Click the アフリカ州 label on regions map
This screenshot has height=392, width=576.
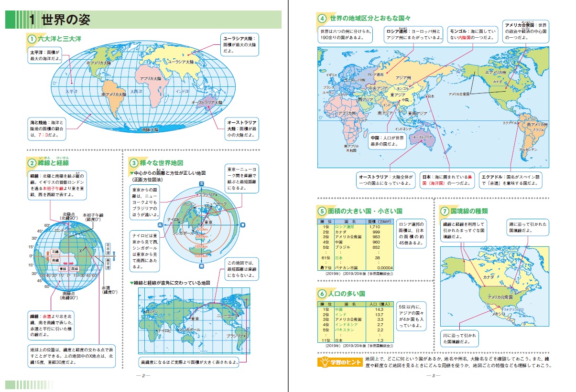coord(347,113)
